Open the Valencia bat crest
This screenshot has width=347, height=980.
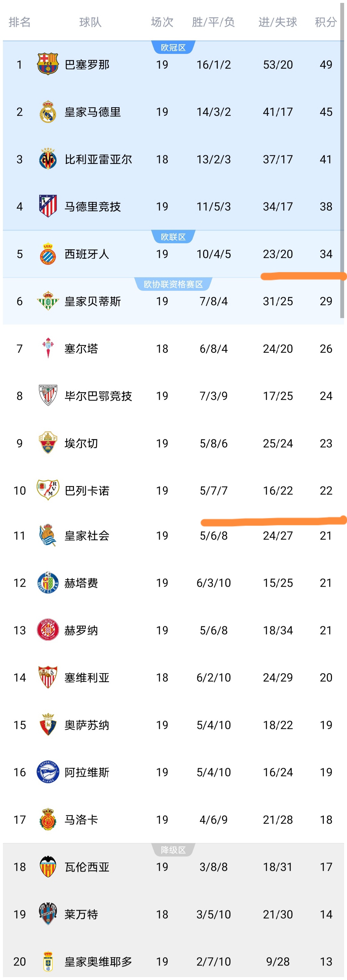point(48,866)
